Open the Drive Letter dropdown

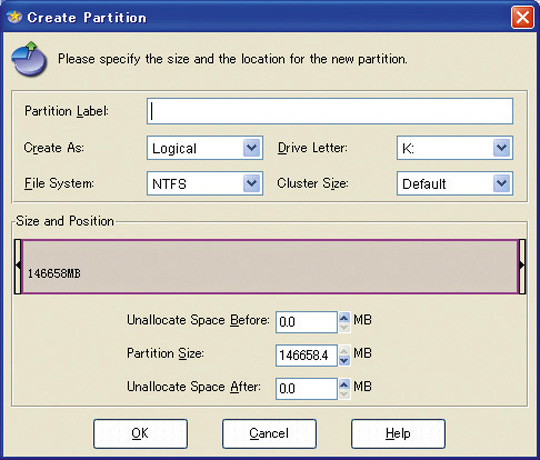[x=501, y=148]
